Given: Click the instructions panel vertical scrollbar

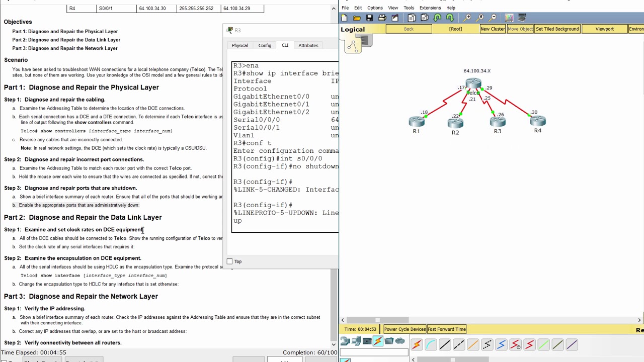Looking at the screenshot, I should click(x=334, y=176).
